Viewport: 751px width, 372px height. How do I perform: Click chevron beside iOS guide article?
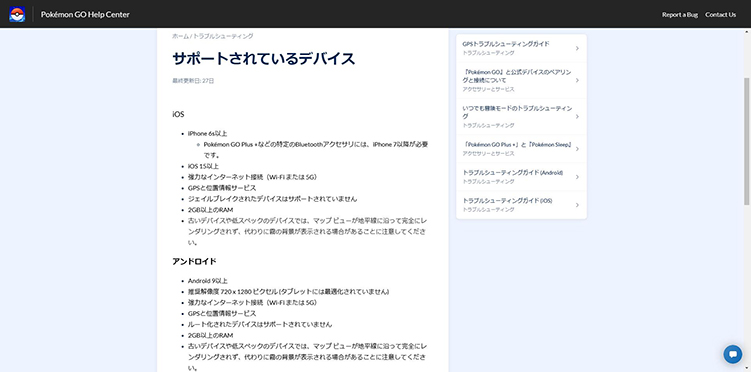(x=577, y=205)
